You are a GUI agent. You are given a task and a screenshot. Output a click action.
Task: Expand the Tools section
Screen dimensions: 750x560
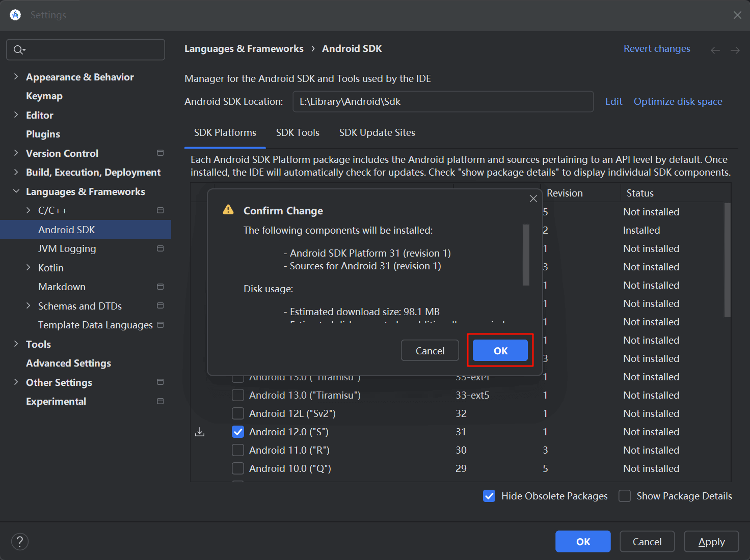(x=16, y=344)
